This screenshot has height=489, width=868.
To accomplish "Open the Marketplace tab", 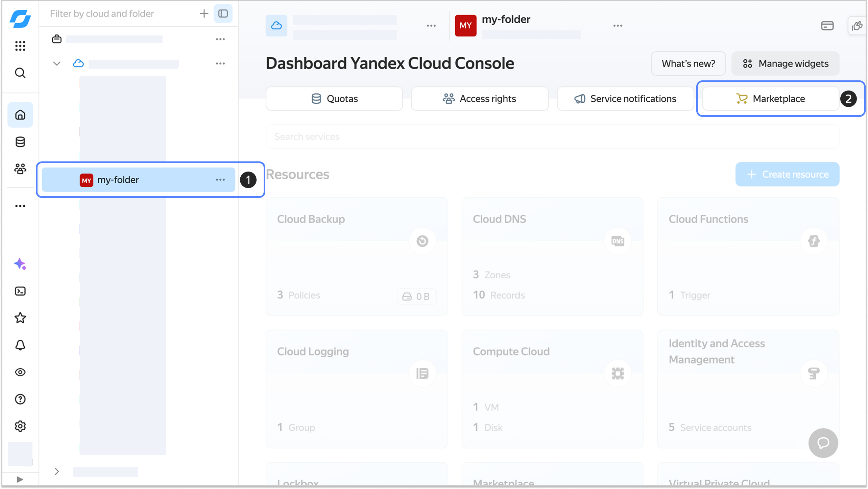I will tap(771, 99).
